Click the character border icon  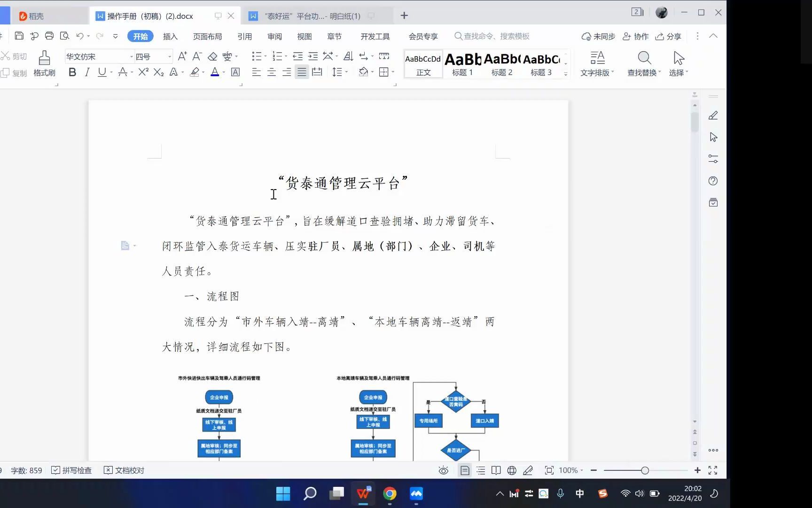click(x=235, y=72)
